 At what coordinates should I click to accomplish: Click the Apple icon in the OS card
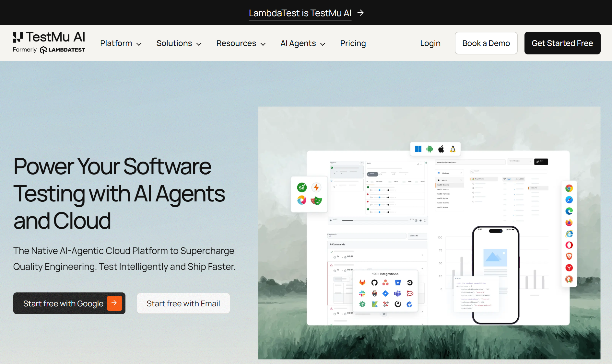(441, 149)
